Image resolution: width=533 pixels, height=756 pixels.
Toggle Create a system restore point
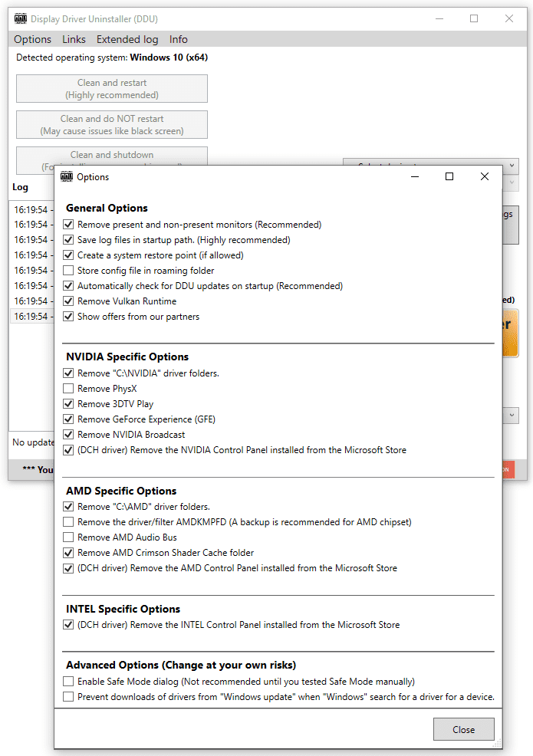(x=68, y=255)
